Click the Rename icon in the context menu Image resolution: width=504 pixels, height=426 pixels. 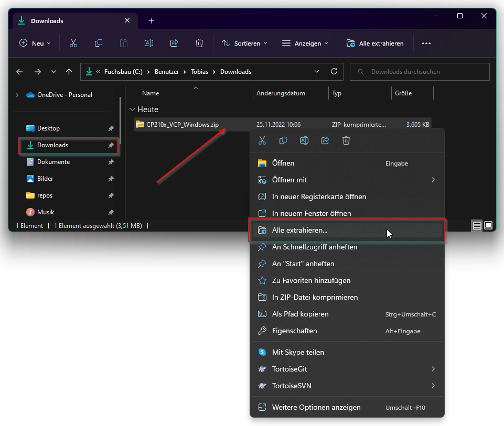(x=304, y=140)
